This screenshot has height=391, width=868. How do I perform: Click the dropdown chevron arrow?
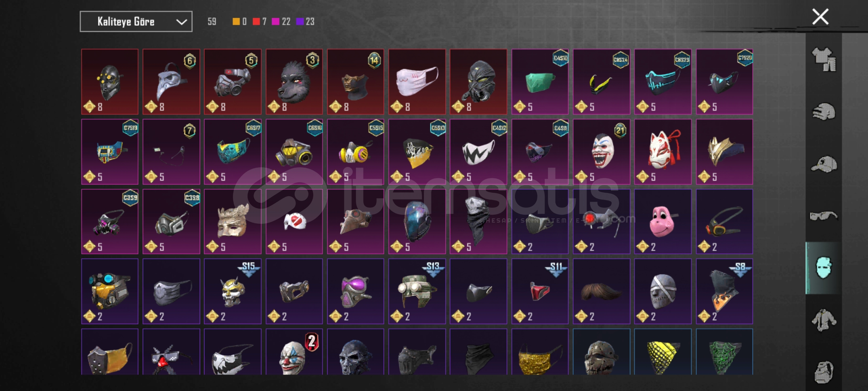181,22
